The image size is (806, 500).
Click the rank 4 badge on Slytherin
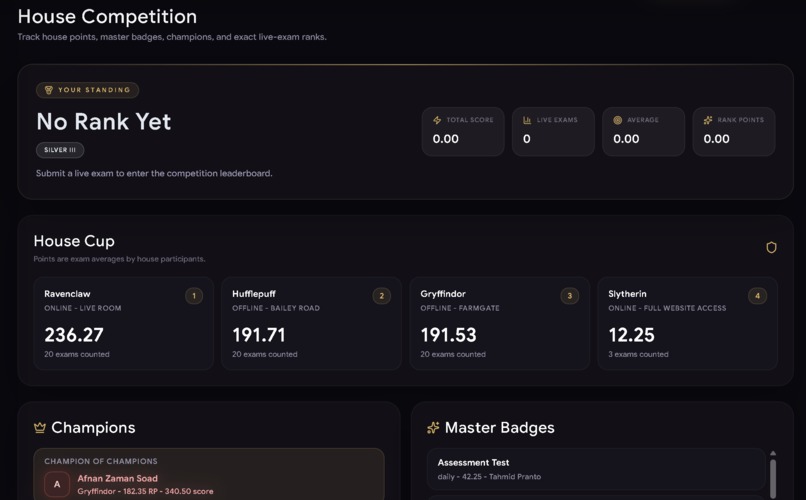pos(757,295)
